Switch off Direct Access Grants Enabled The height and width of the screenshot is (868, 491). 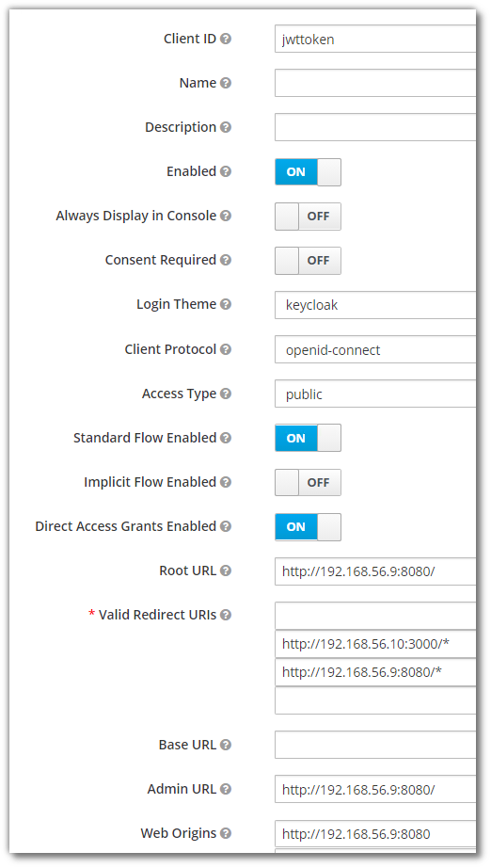[308, 527]
